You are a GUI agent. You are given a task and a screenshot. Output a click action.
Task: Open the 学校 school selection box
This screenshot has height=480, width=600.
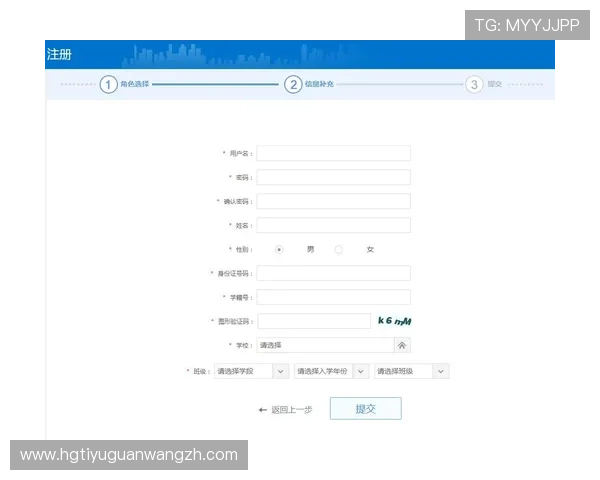click(x=333, y=345)
